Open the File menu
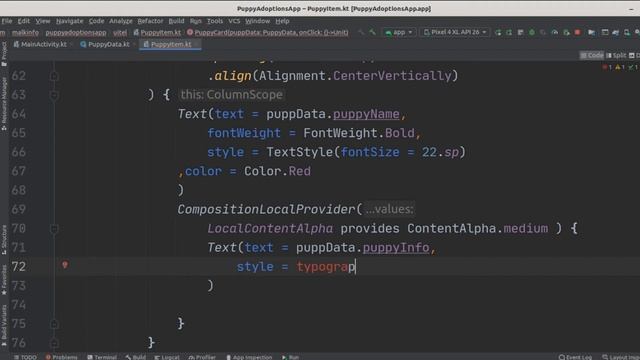The width and height of the screenshot is (640, 360). pos(7,21)
